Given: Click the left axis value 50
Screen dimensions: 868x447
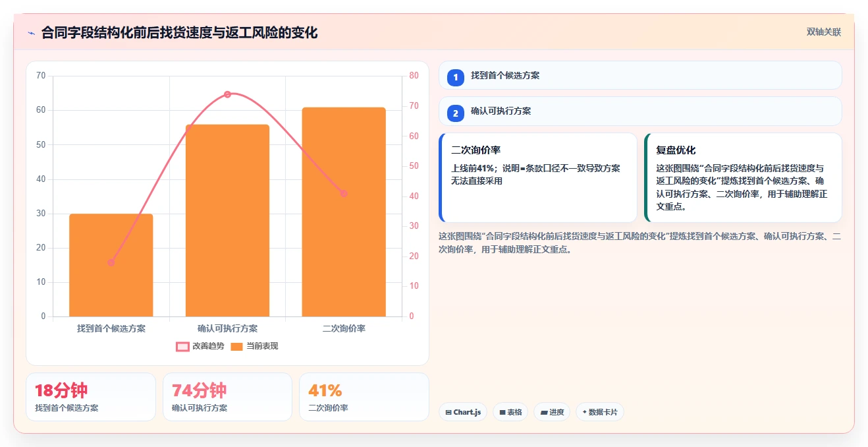Looking at the screenshot, I should coord(41,144).
